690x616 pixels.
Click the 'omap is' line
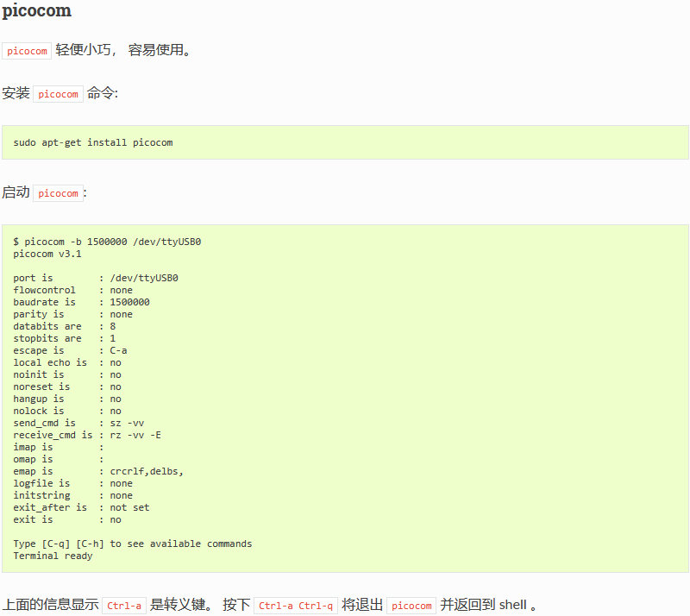click(x=58, y=459)
